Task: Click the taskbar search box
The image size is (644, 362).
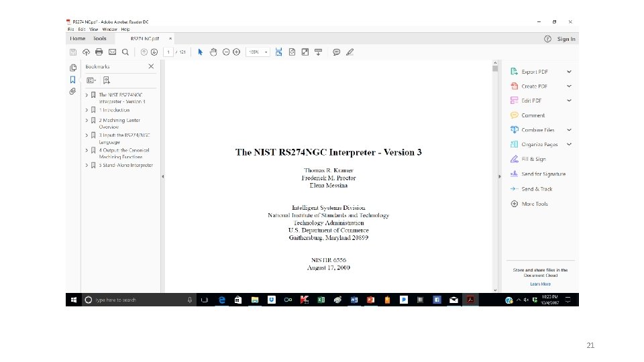Action: coord(139,300)
